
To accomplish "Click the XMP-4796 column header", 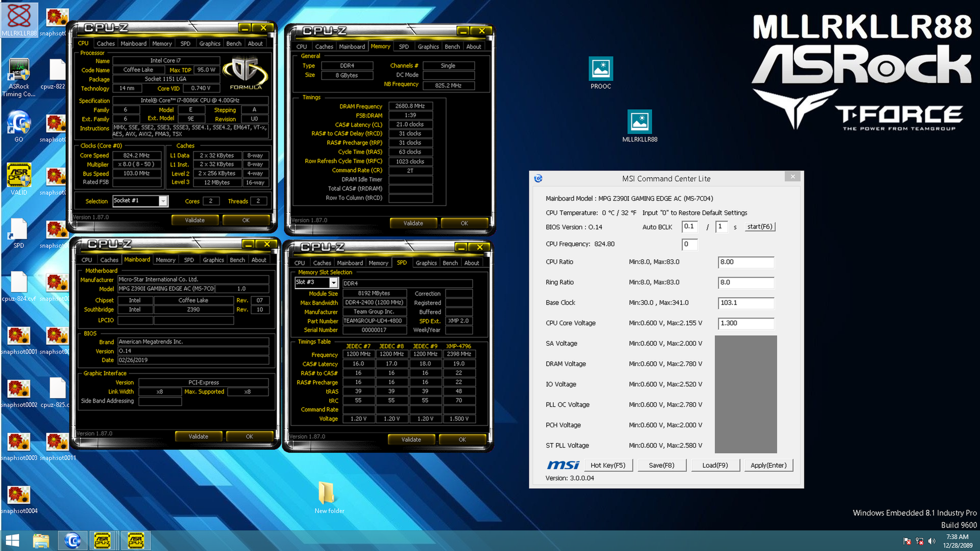I will 458,346.
